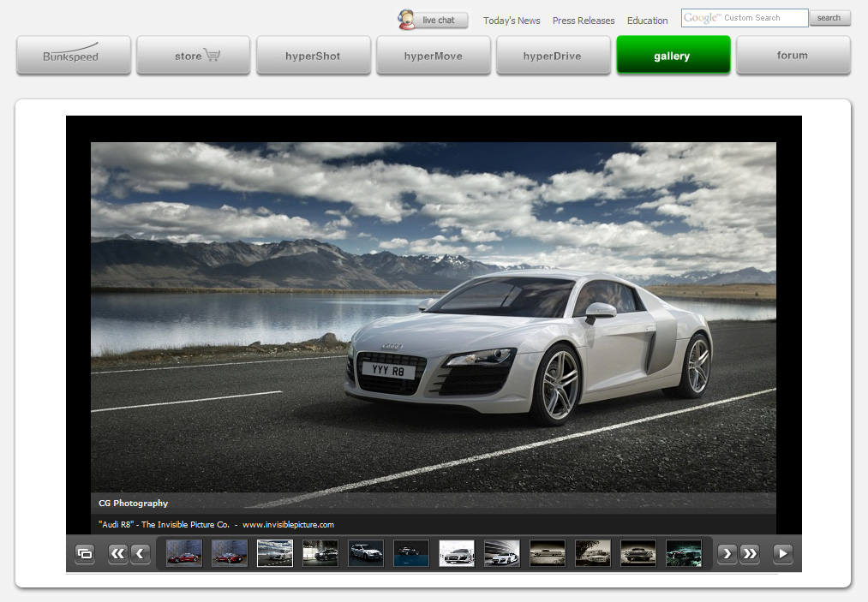This screenshot has width=868, height=602.
Task: Go to the forum tab
Action: pos(793,56)
